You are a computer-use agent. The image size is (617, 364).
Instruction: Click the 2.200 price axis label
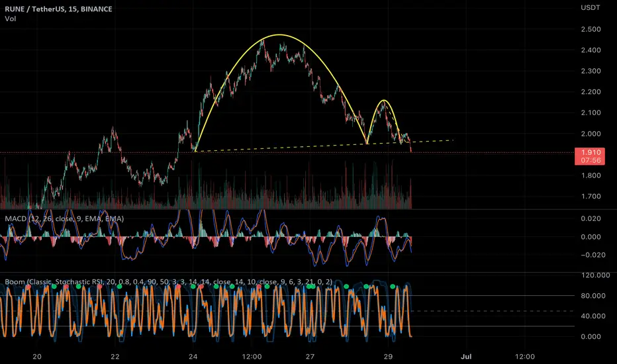coord(591,92)
